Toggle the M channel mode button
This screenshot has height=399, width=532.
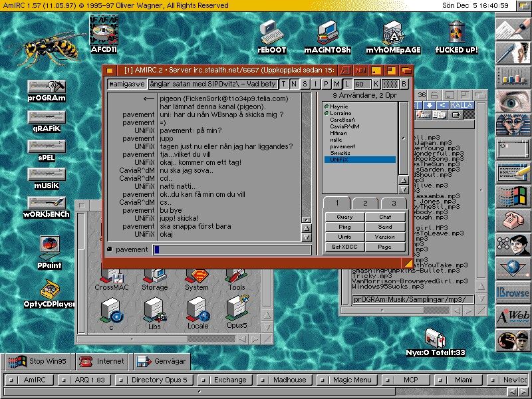(x=336, y=84)
